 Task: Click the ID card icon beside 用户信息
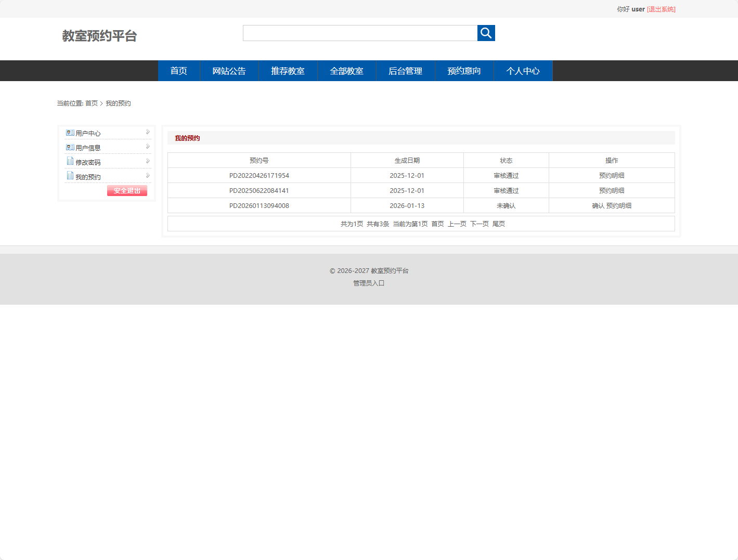click(70, 147)
